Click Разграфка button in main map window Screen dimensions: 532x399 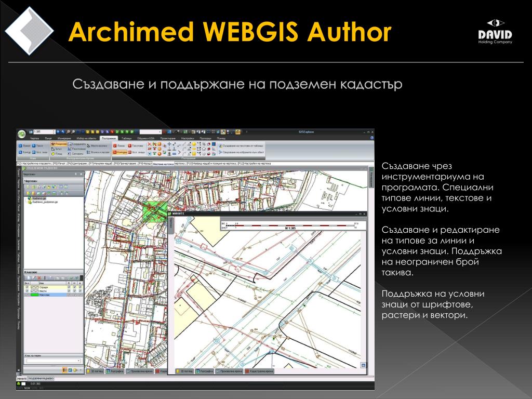(x=115, y=371)
